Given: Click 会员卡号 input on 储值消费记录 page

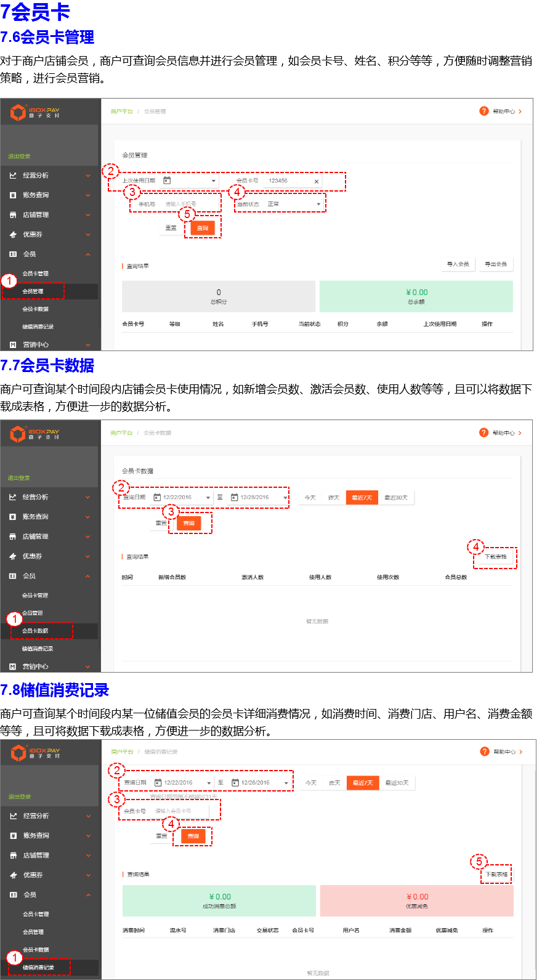Looking at the screenshot, I should (181, 811).
